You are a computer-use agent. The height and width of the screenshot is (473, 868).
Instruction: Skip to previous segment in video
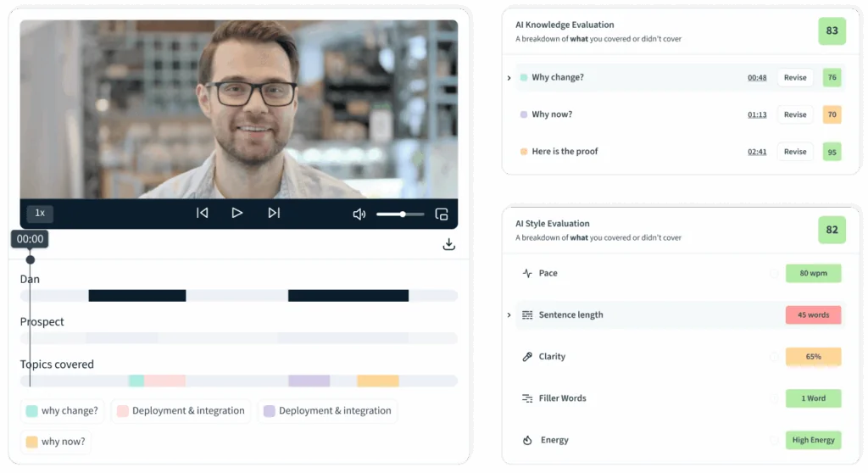click(202, 214)
